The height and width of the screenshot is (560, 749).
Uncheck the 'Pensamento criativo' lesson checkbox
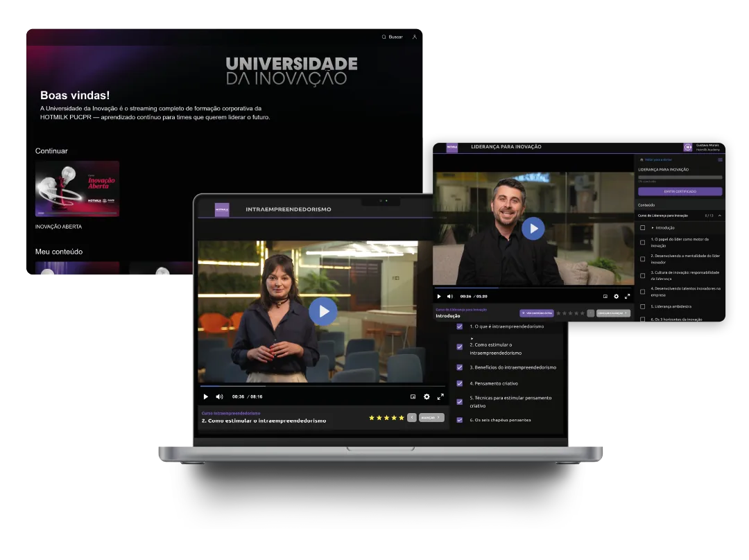click(x=460, y=383)
